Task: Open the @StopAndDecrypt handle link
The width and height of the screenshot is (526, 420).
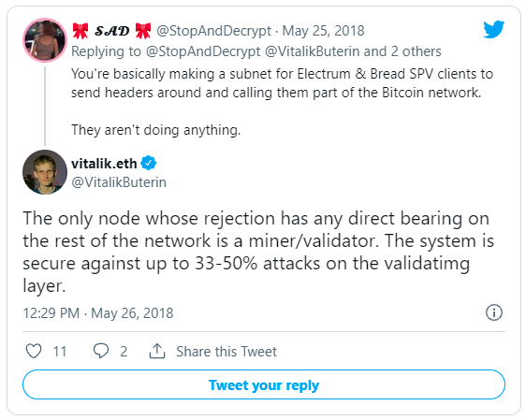Action: pyautogui.click(x=213, y=31)
